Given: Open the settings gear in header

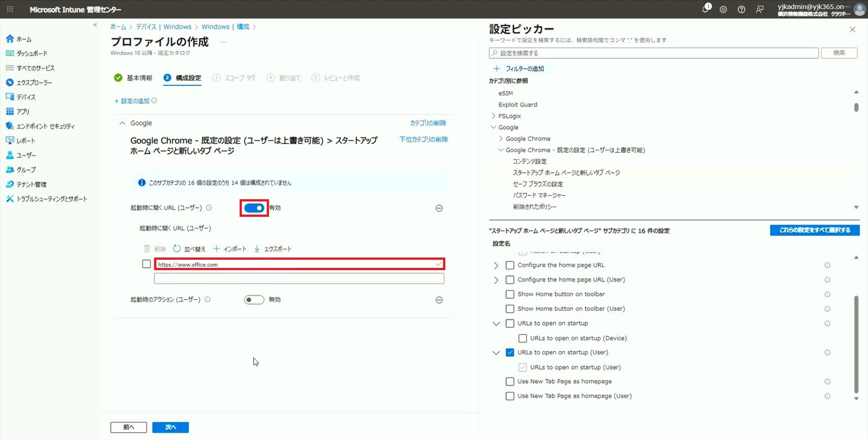Looking at the screenshot, I should (723, 9).
